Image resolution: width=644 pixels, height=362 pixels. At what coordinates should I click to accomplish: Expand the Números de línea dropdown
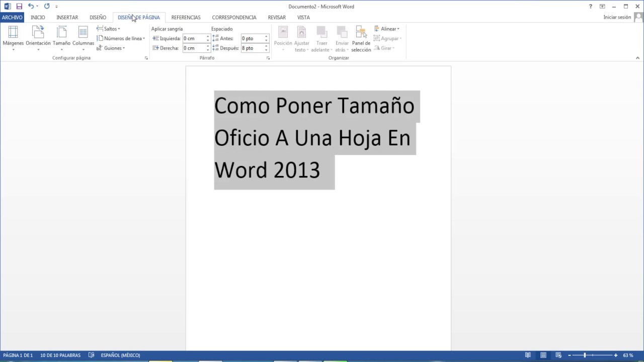tap(121, 38)
